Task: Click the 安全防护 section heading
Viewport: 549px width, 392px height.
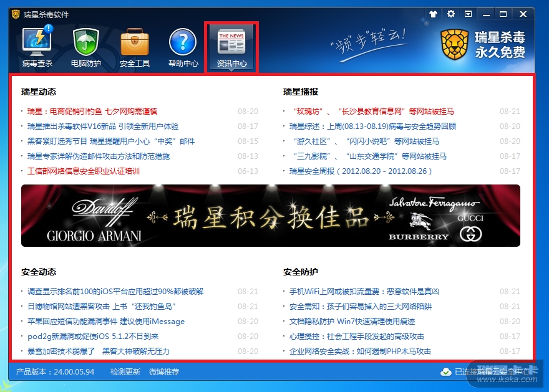Action: [x=301, y=272]
